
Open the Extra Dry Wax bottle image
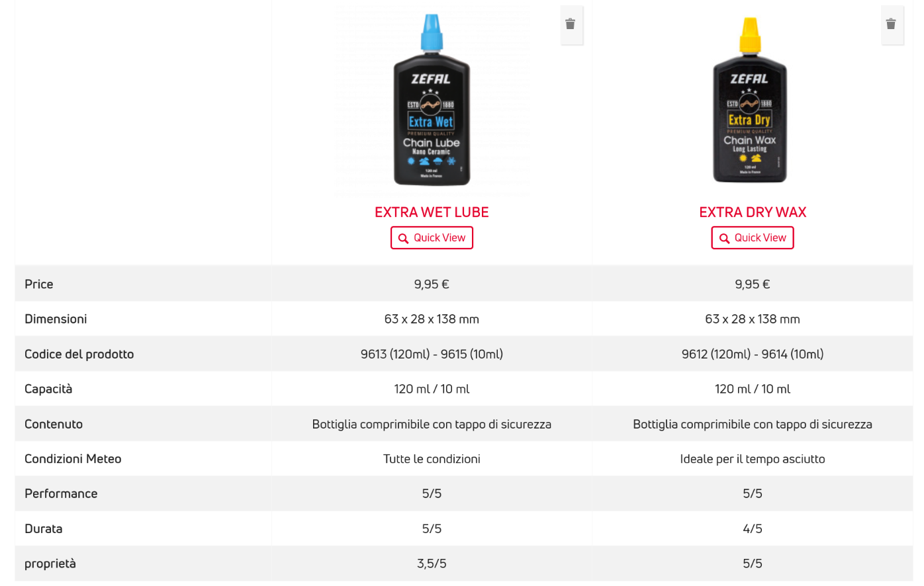[750, 101]
